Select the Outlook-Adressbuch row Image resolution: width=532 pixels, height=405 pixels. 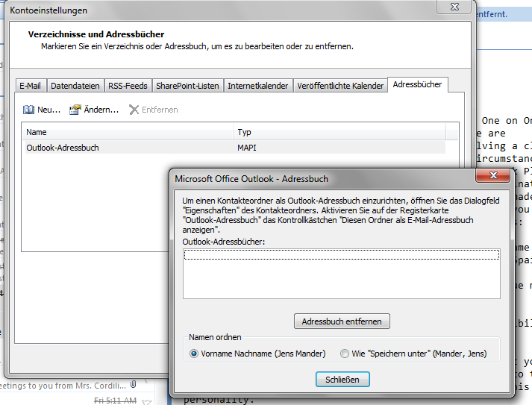pos(235,148)
